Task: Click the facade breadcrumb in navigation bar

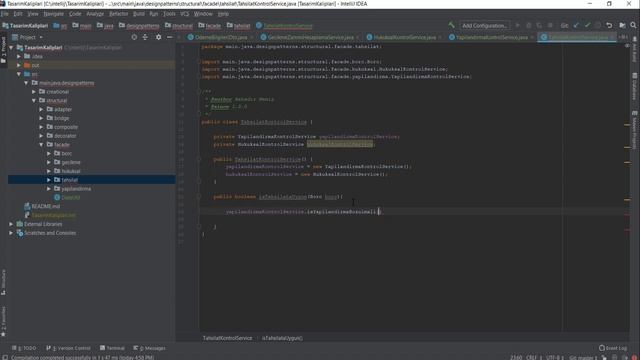Action: click(x=210, y=26)
